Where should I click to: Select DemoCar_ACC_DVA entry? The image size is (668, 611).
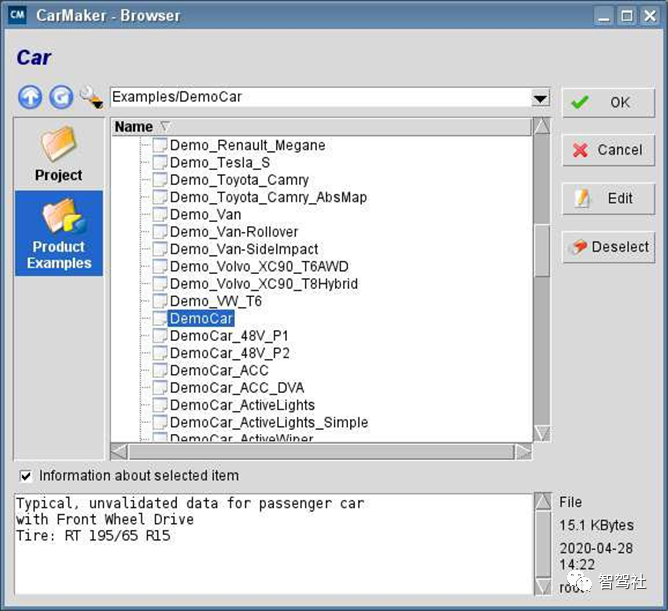click(x=237, y=388)
